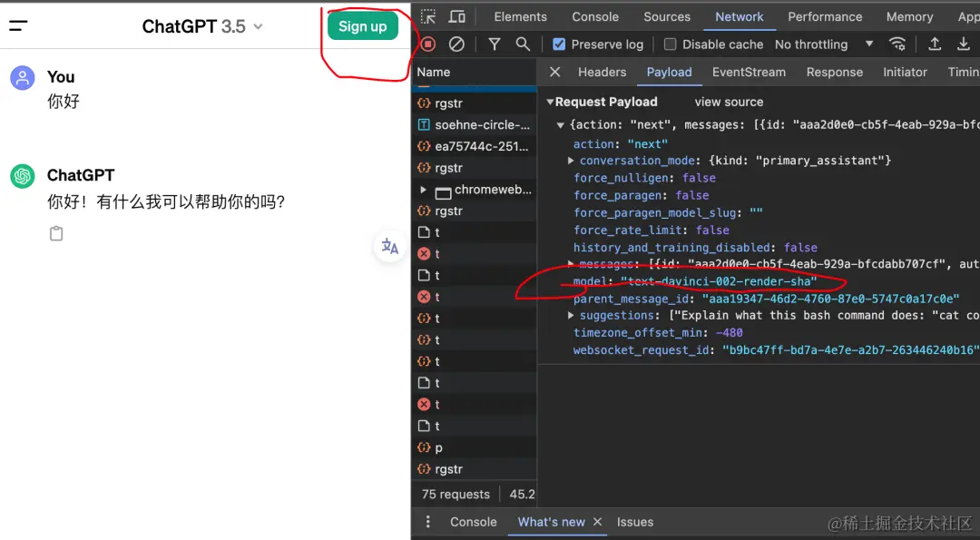Select the Network tab
Image resolution: width=980 pixels, height=540 pixels.
pos(740,17)
